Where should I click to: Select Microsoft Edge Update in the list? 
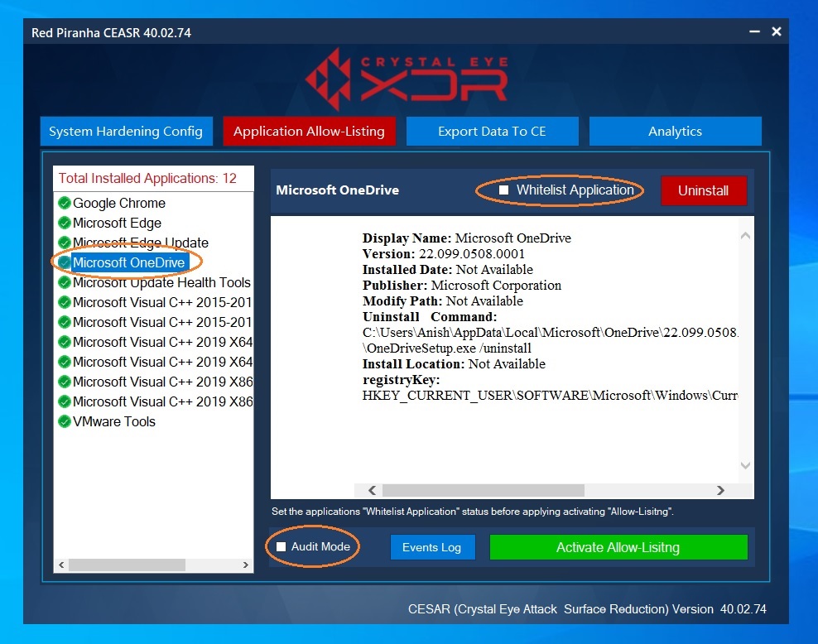point(140,243)
